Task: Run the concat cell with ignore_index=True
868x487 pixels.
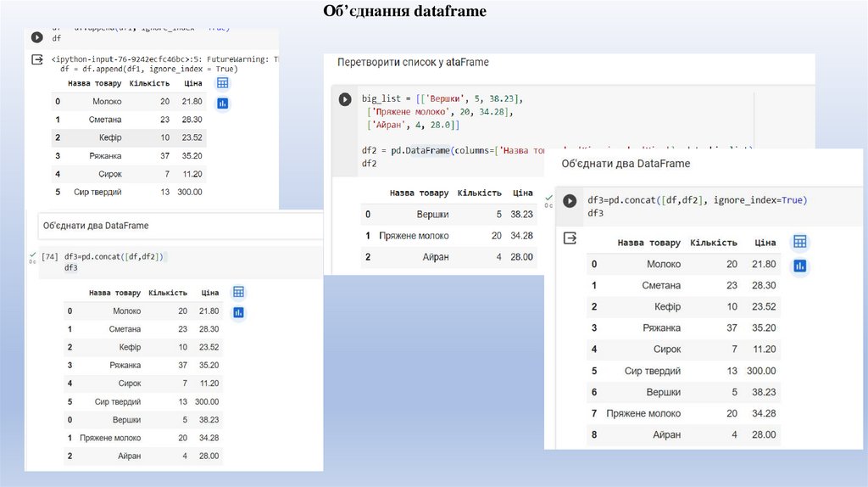Action: 570,200
